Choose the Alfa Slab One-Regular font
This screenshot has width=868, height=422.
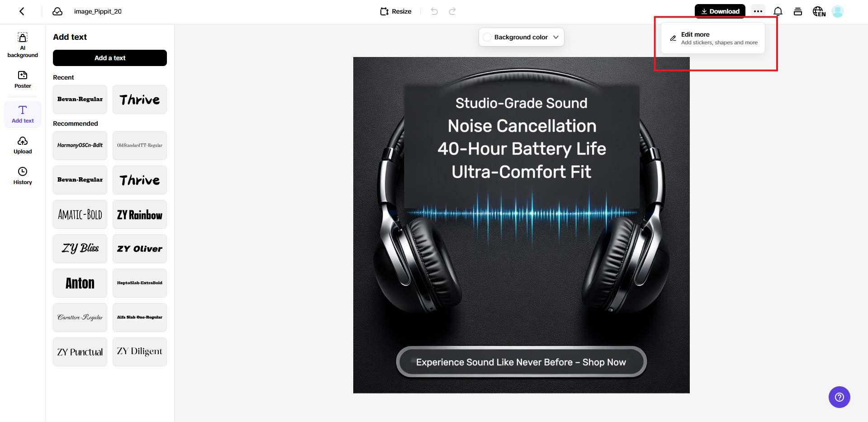tap(140, 318)
